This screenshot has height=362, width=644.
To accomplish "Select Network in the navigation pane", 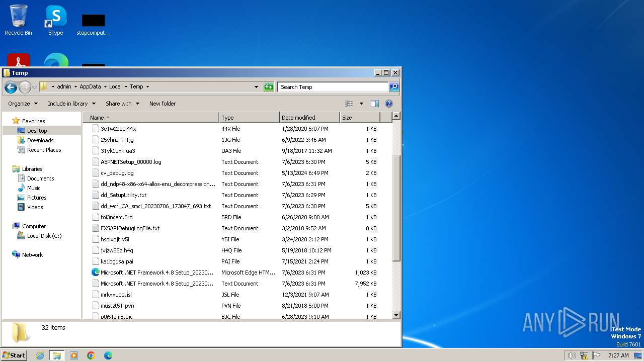I will click(x=32, y=255).
